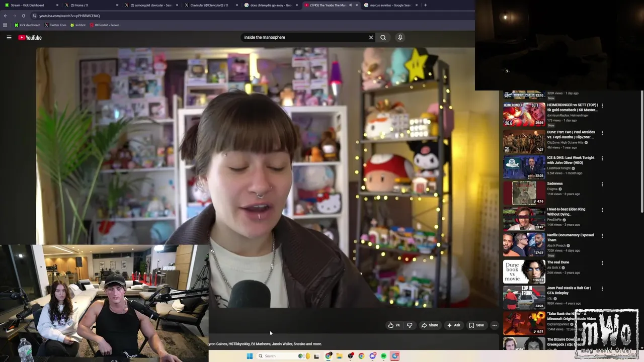Switch to the does chlamydia go away tab

(x=270, y=5)
